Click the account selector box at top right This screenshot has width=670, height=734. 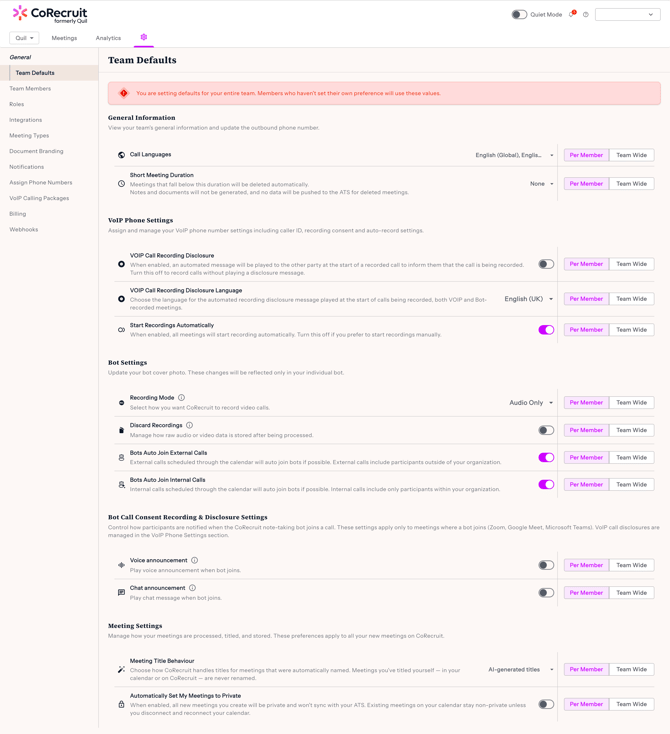pyautogui.click(x=627, y=15)
